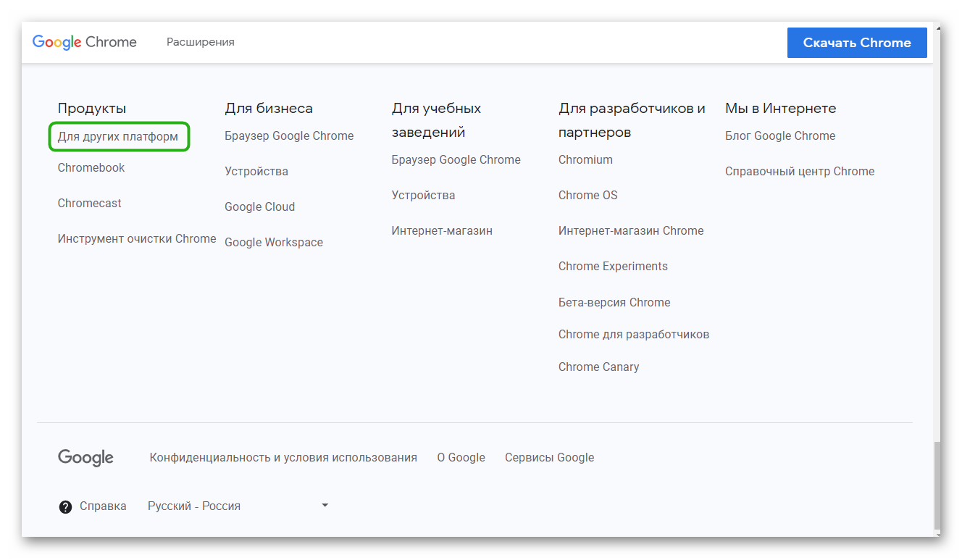
Task: Expand the Русский - Россия language dropdown
Action: (x=238, y=506)
